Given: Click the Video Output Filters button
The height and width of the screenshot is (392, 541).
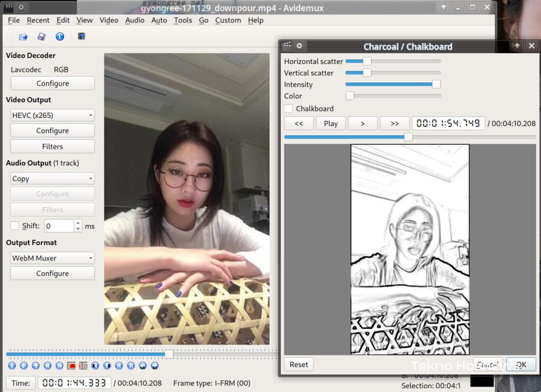Looking at the screenshot, I should click(x=52, y=146).
